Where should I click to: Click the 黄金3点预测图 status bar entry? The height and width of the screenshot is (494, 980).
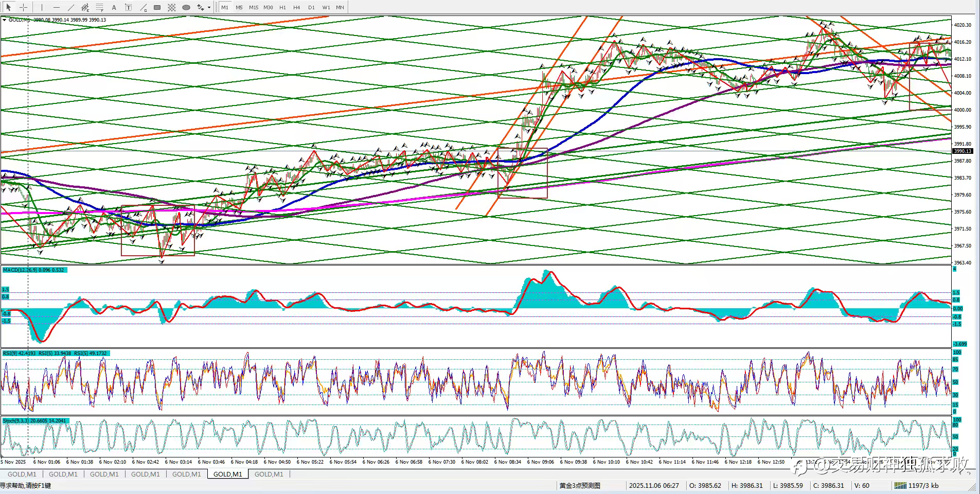pyautogui.click(x=580, y=485)
